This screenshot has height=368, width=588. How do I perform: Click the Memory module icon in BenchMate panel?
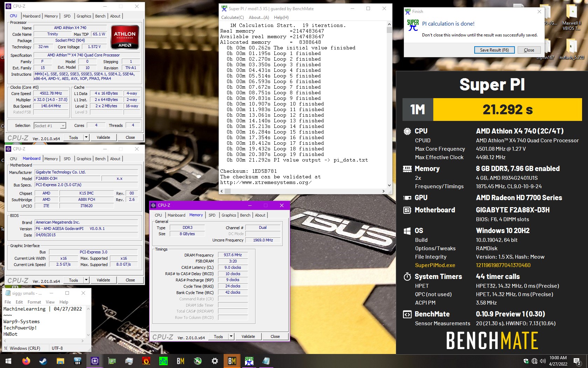coord(407,169)
